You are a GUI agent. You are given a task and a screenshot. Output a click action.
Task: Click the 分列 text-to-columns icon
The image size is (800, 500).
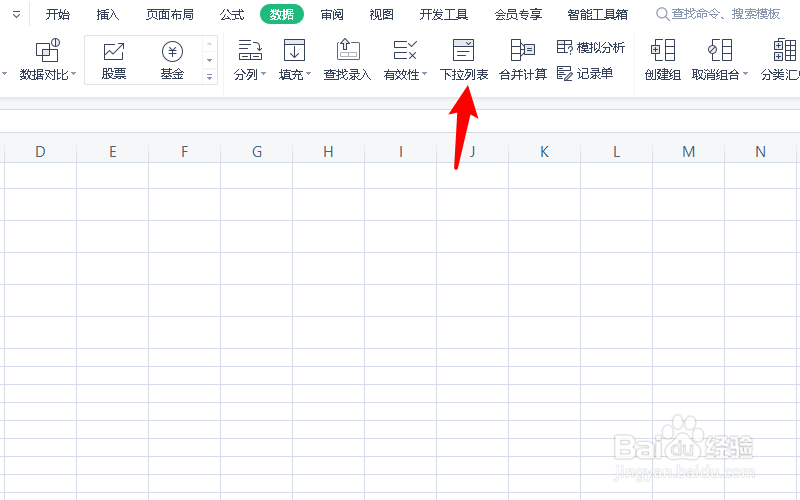tap(250, 51)
